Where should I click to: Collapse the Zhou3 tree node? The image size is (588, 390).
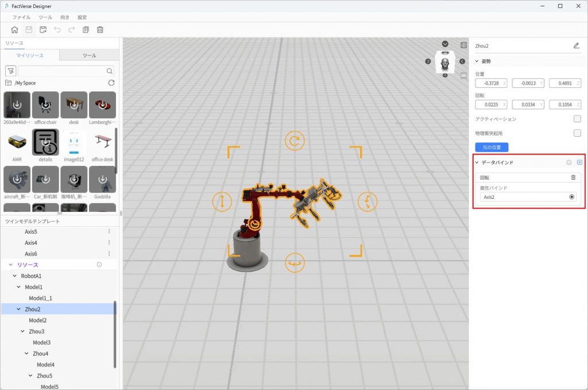pyautogui.click(x=23, y=331)
